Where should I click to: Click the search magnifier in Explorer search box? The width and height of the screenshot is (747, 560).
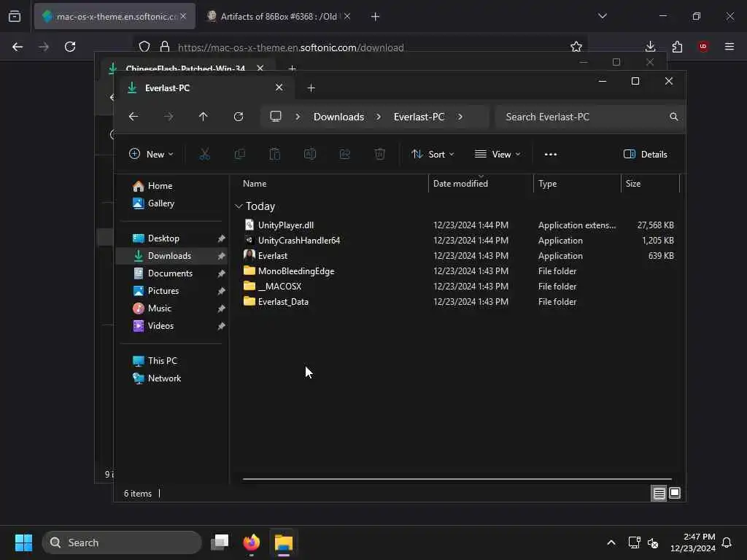click(x=673, y=117)
